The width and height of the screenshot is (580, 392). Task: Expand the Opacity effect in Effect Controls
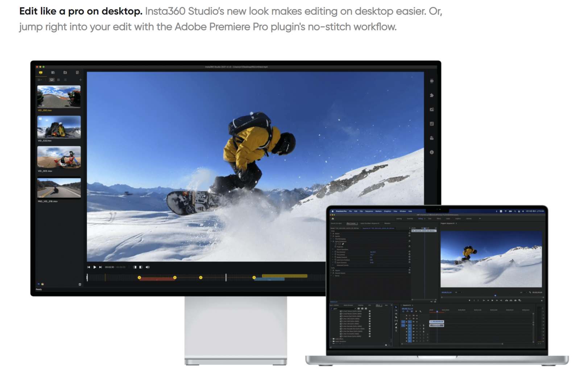point(331,236)
